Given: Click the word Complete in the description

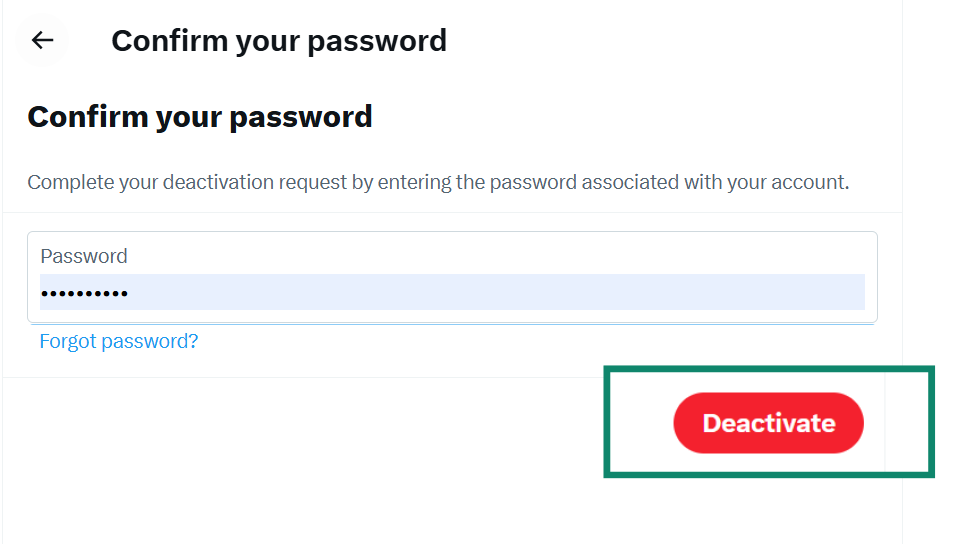Looking at the screenshot, I should pos(65,183).
